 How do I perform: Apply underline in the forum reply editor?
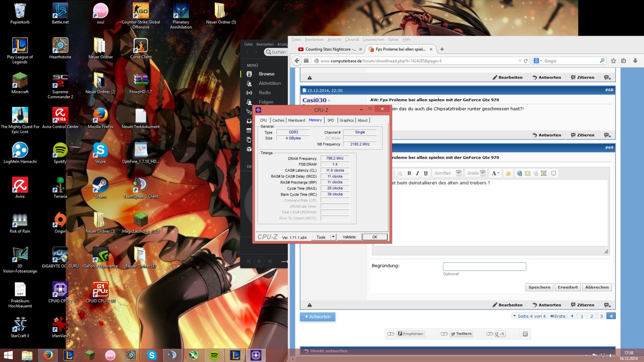click(426, 173)
